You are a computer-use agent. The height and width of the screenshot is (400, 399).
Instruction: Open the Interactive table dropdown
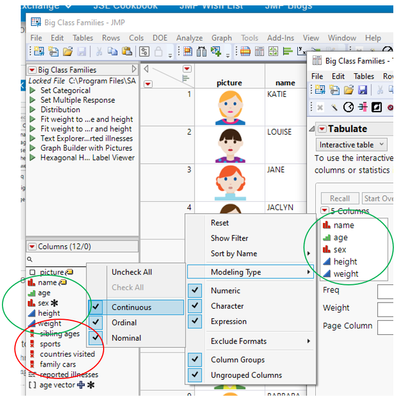[351, 145]
